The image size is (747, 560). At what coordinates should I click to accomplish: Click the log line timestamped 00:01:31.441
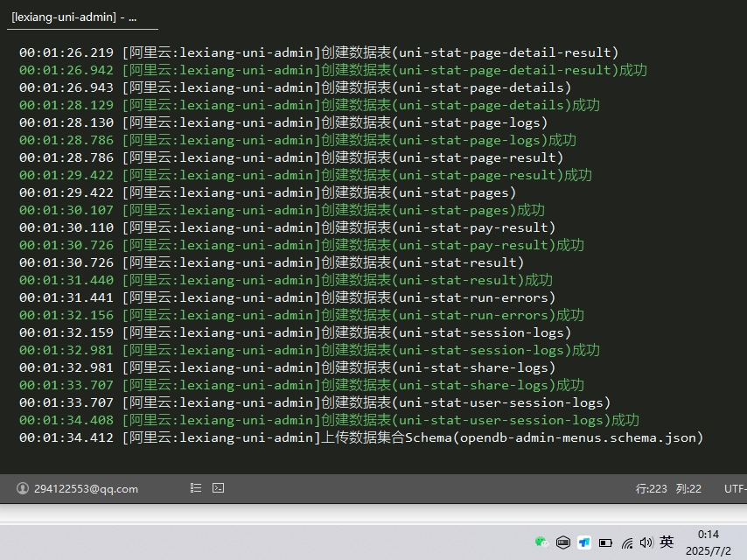pyautogui.click(x=287, y=297)
